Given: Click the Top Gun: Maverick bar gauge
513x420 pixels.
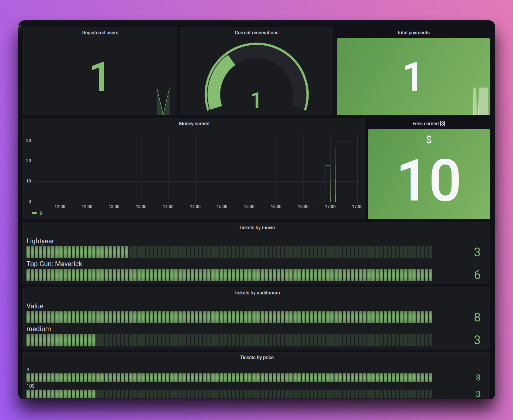Looking at the screenshot, I should click(x=229, y=275).
